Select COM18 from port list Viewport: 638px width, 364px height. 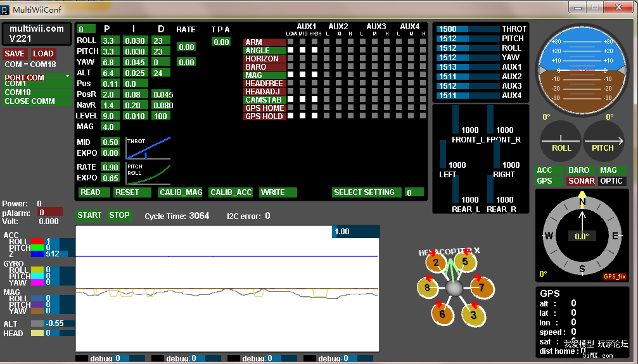[37, 92]
